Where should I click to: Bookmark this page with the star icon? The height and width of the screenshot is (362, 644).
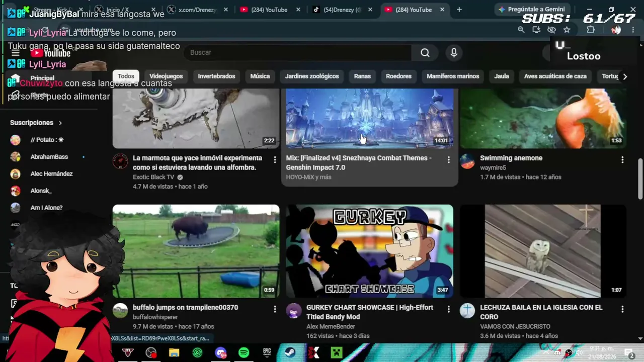pyautogui.click(x=567, y=30)
